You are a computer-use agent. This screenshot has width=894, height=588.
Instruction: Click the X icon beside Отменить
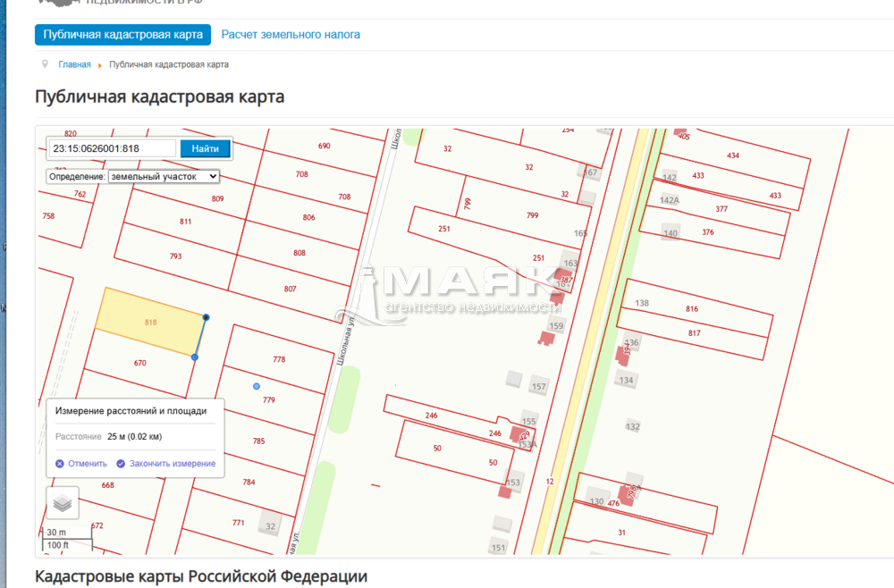[60, 464]
